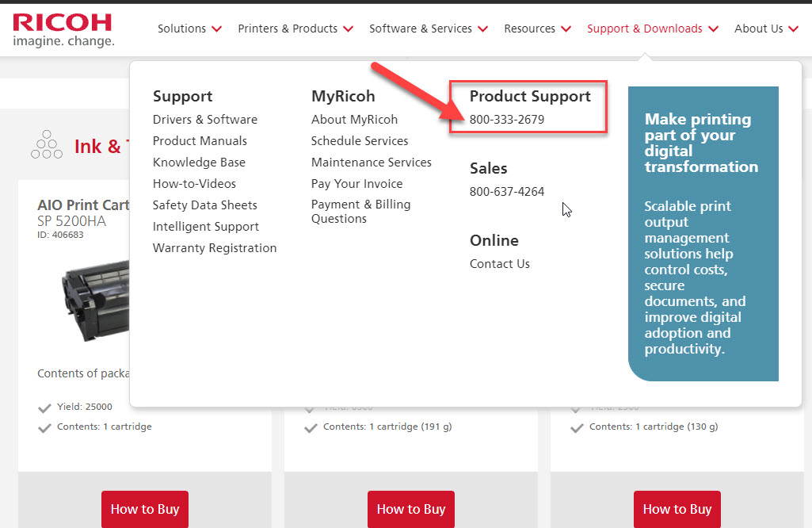Click the Ricoh logo

[x=63, y=30]
